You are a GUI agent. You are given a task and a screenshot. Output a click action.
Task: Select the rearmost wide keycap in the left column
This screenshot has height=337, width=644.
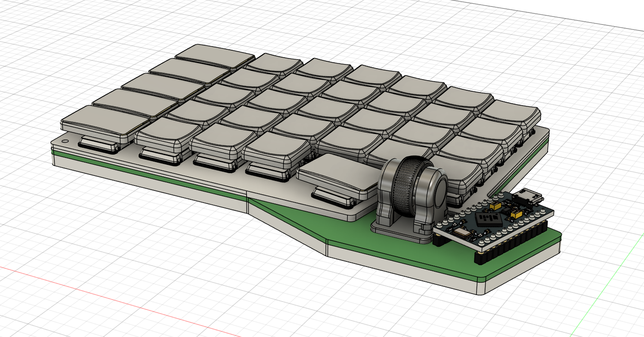[214, 56]
